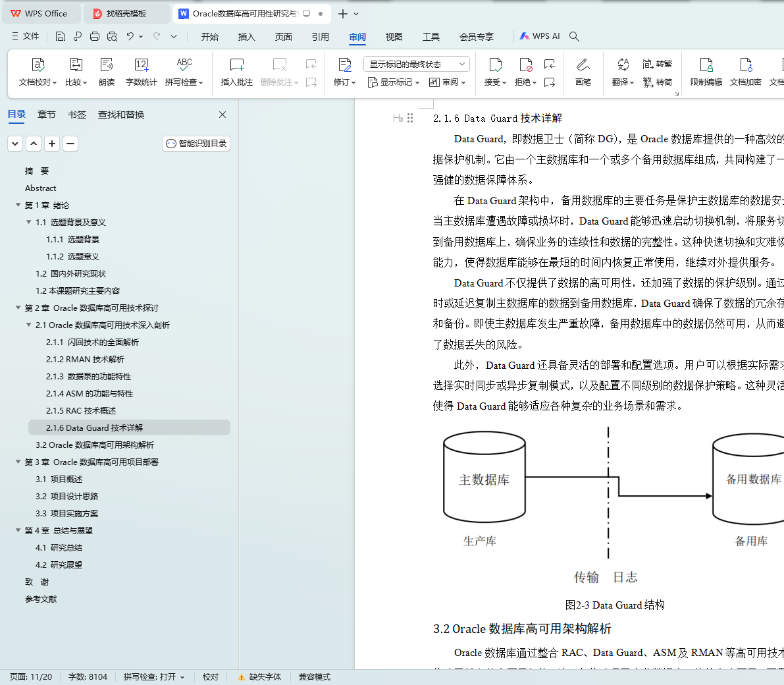784x685 pixels.
Task: Switch to the 引用 ribbon tab
Action: click(x=321, y=36)
